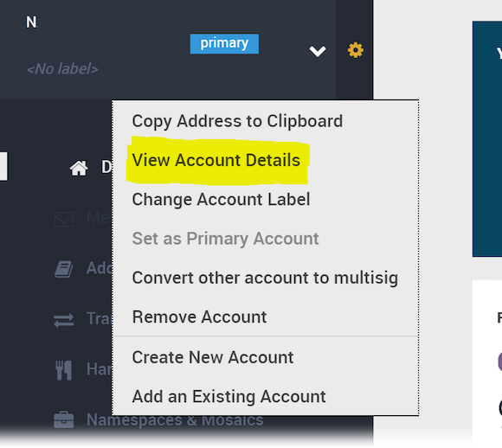
Task: Click the <No label> account label text
Action: click(x=62, y=69)
